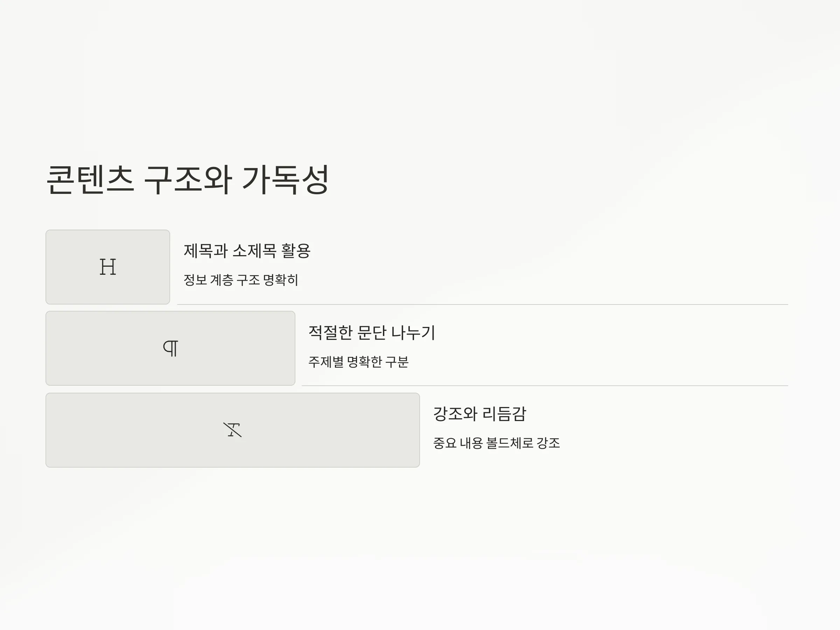Select the word 활용 in the first heading
Viewport: 840px width, 630px height.
pyautogui.click(x=296, y=251)
